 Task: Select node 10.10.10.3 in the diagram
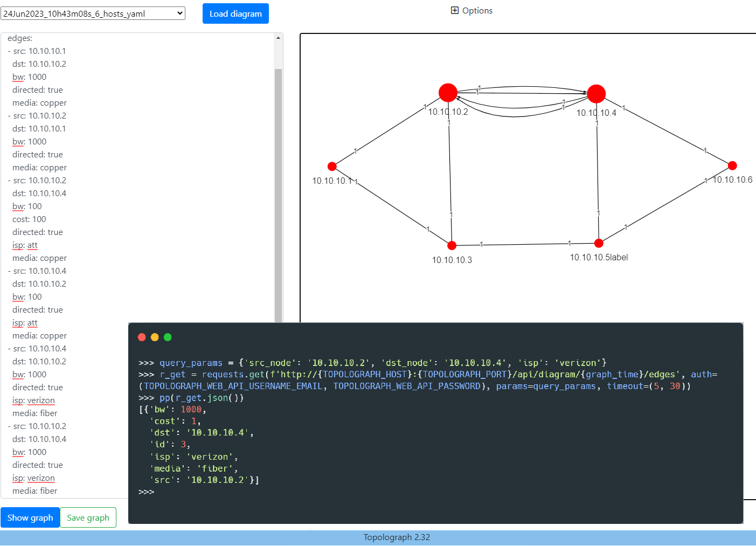tap(452, 245)
